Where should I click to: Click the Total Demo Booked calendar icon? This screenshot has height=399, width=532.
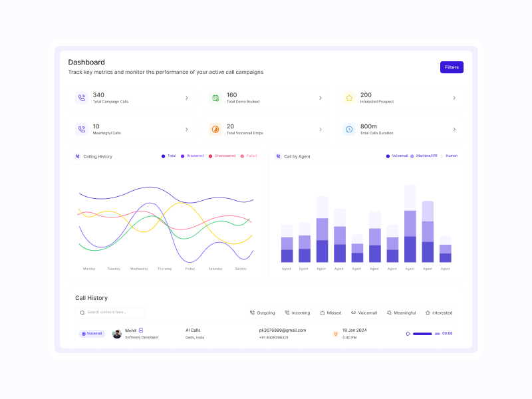[x=215, y=98]
